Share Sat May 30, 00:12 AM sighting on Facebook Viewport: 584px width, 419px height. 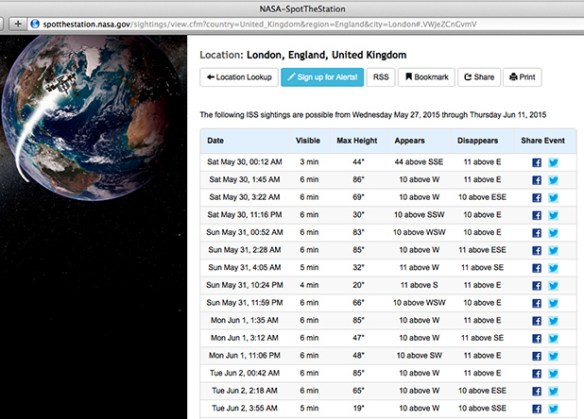tap(537, 162)
